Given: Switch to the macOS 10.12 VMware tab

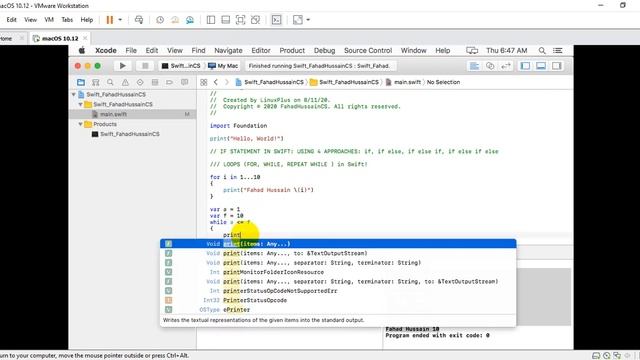Looking at the screenshot, I should pyautogui.click(x=60, y=38).
